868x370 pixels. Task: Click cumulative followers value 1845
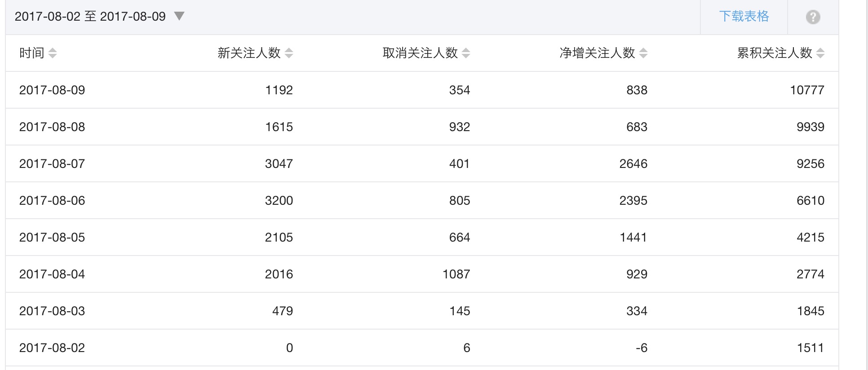tap(811, 311)
